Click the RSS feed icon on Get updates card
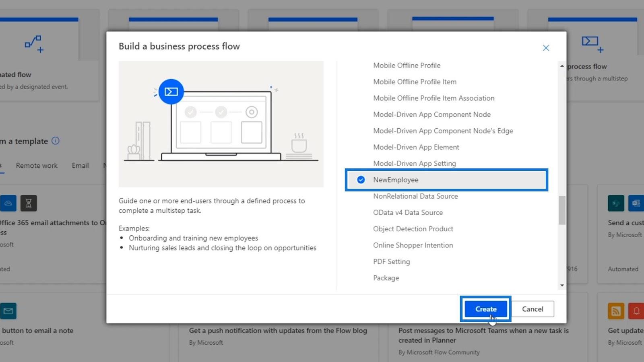Viewport: 644px width, 362px height. click(x=616, y=311)
